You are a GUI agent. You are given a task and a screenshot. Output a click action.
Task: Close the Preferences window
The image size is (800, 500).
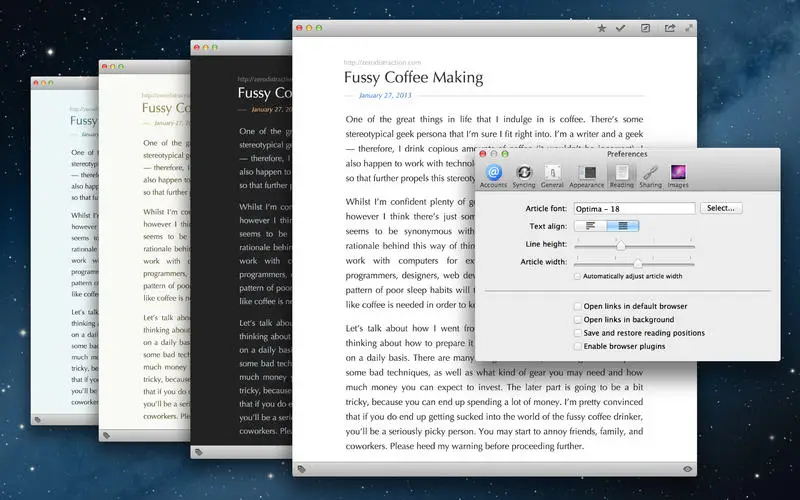tap(483, 154)
